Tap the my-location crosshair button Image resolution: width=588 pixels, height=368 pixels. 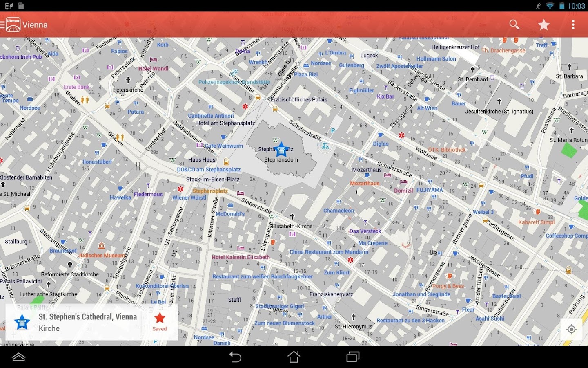(571, 329)
